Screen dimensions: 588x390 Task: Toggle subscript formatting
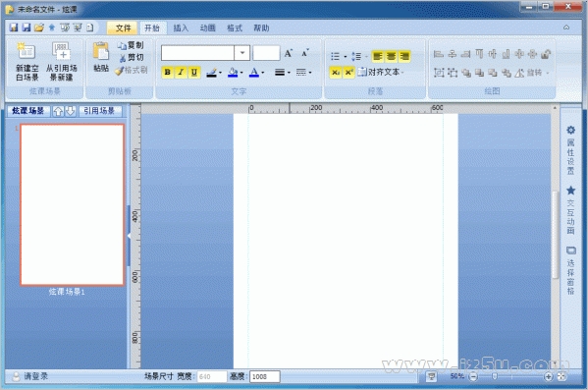pyautogui.click(x=336, y=72)
